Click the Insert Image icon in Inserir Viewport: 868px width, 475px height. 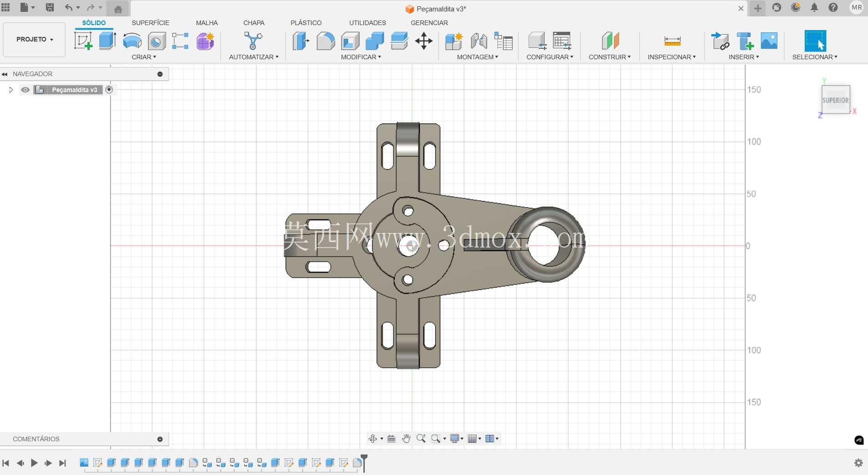coord(769,41)
